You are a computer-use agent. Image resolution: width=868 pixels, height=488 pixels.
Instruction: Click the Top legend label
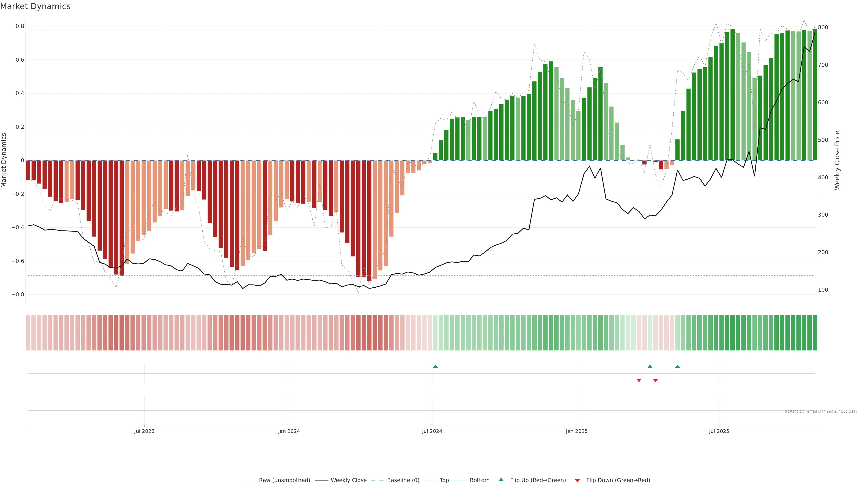coord(444,480)
